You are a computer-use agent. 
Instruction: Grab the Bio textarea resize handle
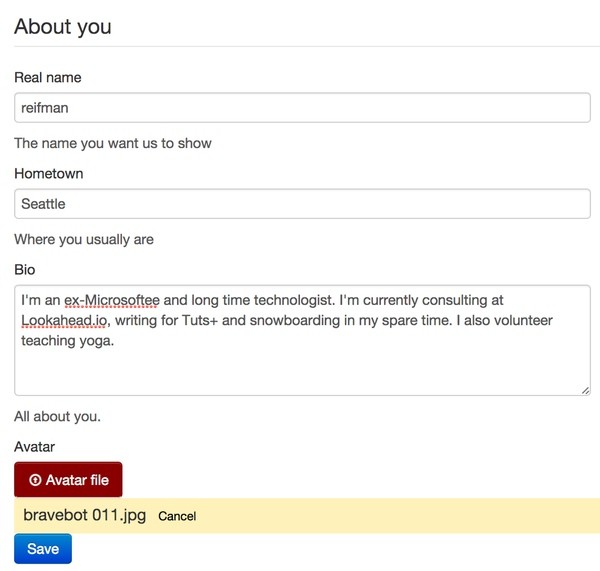click(x=585, y=390)
